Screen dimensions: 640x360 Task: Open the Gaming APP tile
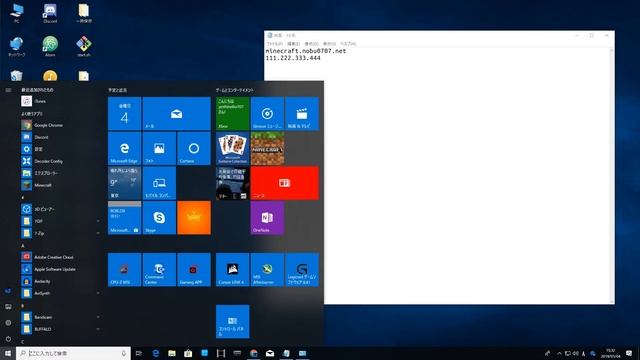click(x=194, y=270)
